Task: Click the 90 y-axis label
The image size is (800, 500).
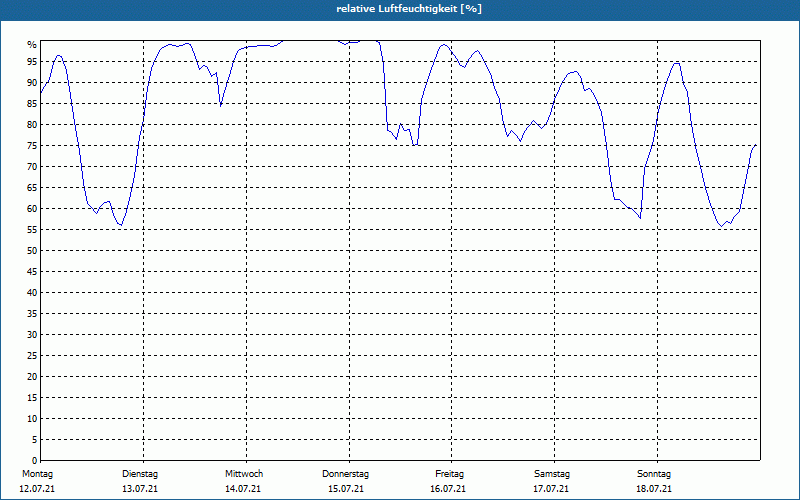Action: (x=32, y=83)
